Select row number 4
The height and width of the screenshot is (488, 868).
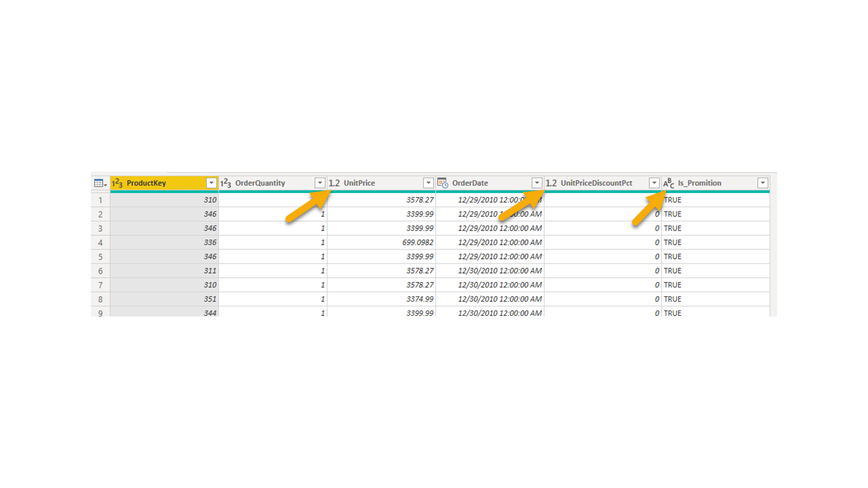pos(100,243)
